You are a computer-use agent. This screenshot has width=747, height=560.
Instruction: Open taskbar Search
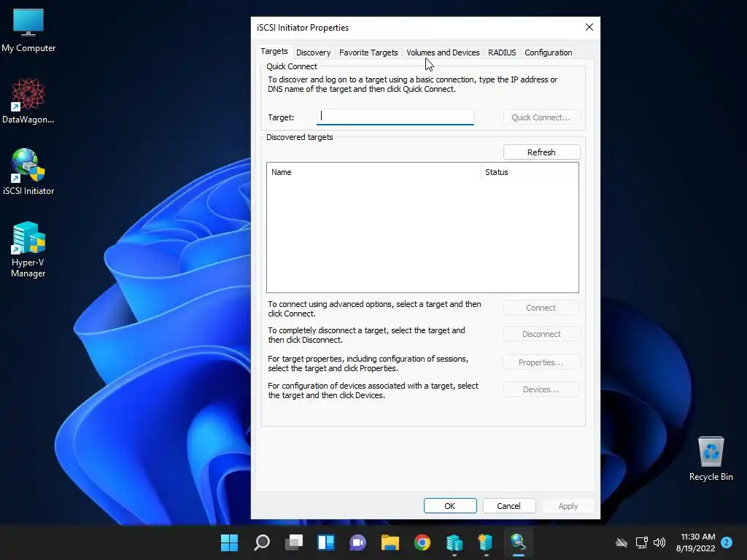262,542
